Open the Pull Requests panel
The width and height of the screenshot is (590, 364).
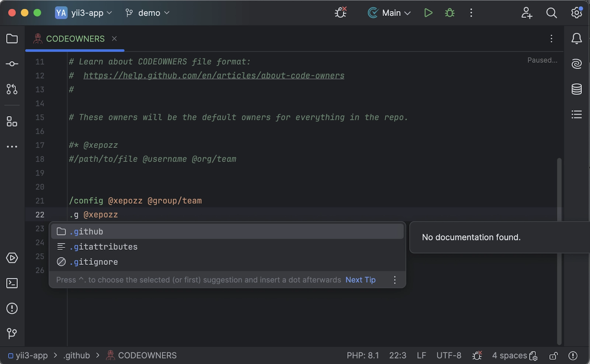point(12,89)
